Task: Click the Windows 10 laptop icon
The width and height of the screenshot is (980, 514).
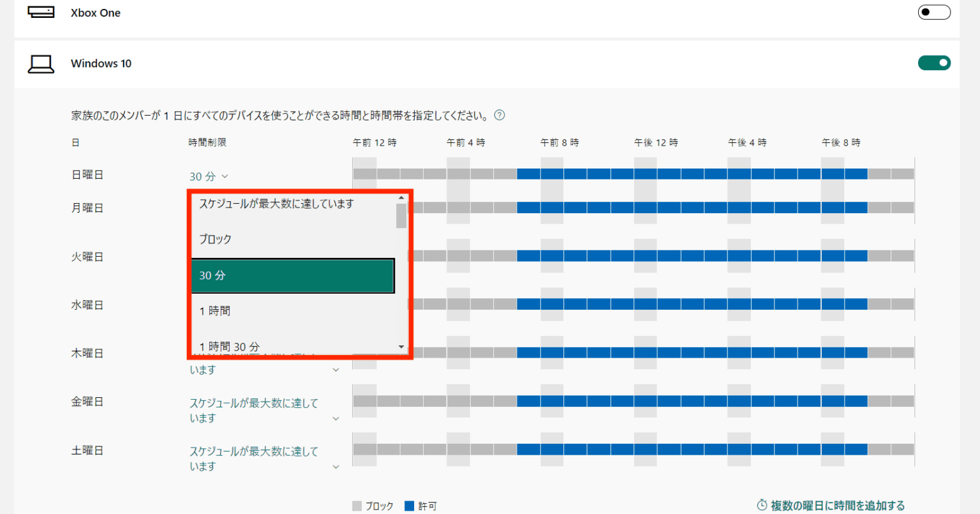Action: (41, 63)
